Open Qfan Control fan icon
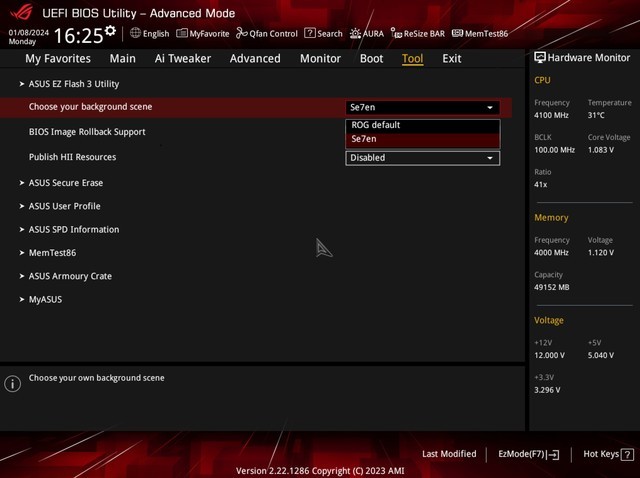 [x=242, y=33]
